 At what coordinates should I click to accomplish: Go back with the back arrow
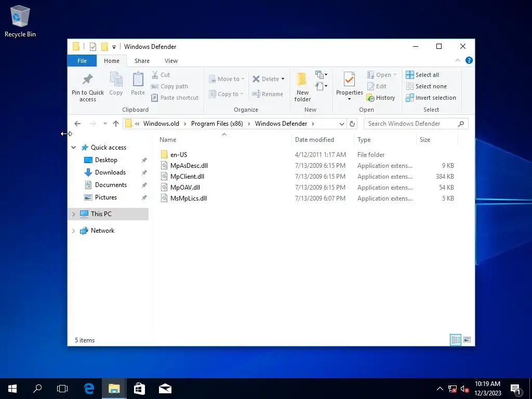pyautogui.click(x=77, y=124)
